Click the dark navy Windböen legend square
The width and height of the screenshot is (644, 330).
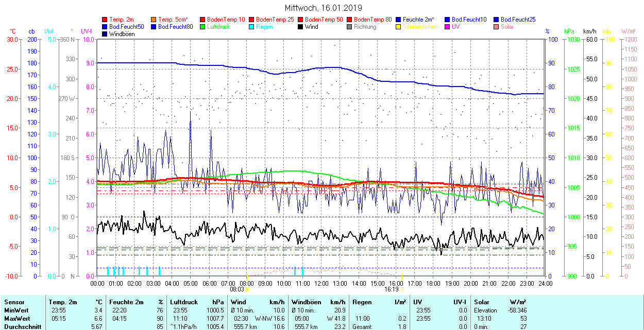point(105,34)
